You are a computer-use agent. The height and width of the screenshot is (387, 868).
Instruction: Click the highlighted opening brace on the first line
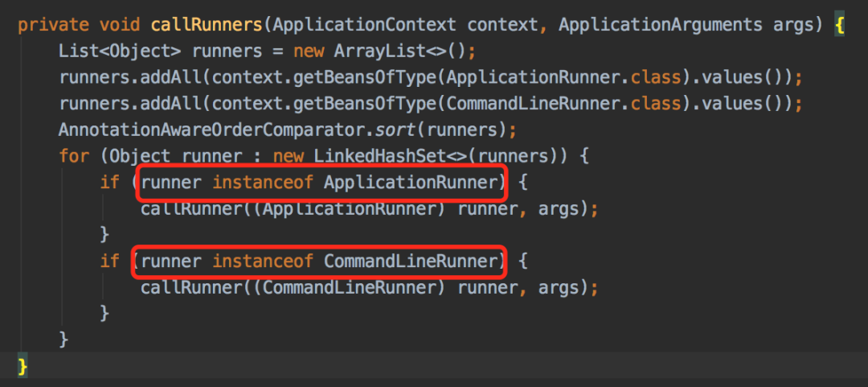click(839, 24)
